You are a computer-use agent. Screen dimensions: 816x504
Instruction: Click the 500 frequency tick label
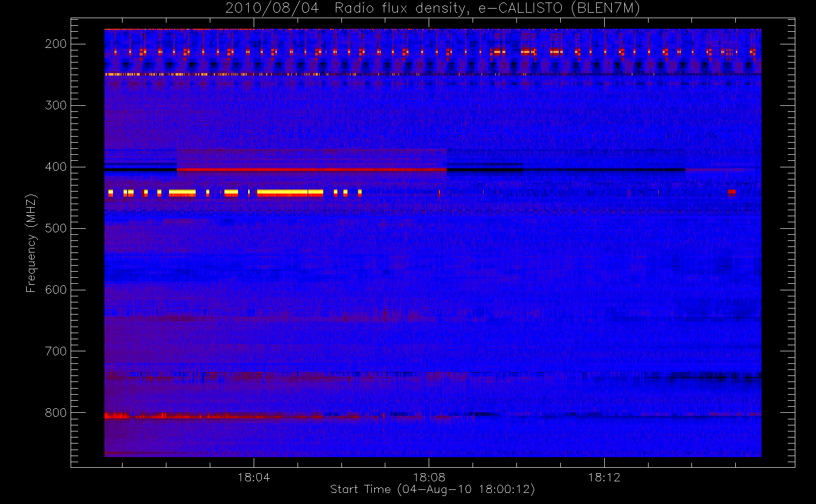coord(56,228)
